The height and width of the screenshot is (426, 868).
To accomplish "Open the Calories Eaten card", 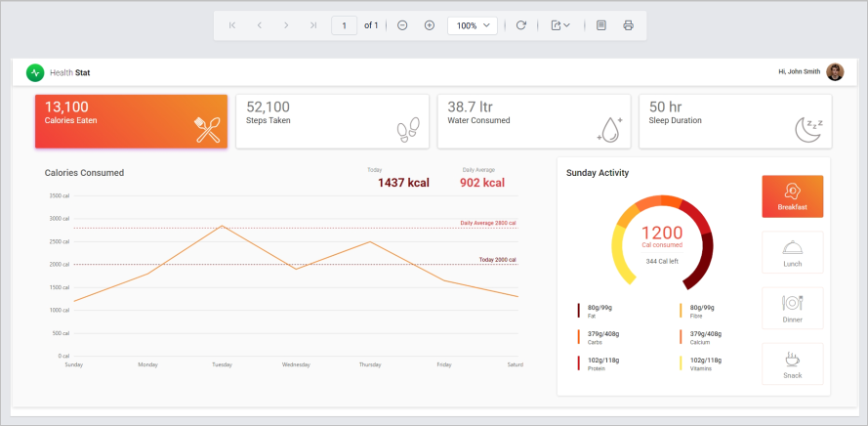I will [132, 122].
